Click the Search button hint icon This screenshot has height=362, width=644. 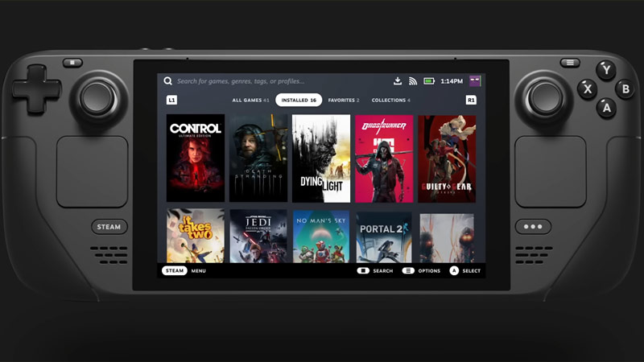pos(363,270)
